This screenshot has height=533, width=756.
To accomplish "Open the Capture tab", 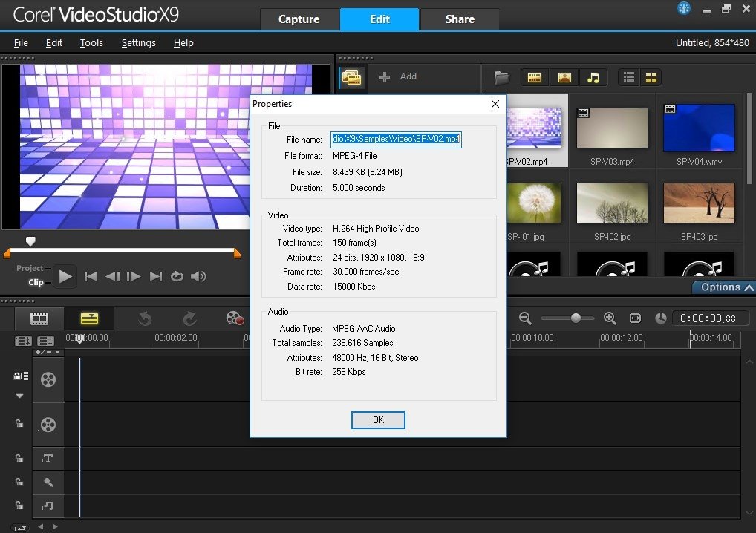I will tap(299, 19).
